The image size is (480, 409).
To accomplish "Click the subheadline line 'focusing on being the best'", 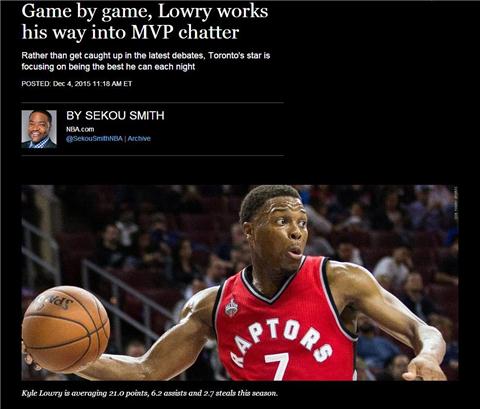I will point(108,67).
